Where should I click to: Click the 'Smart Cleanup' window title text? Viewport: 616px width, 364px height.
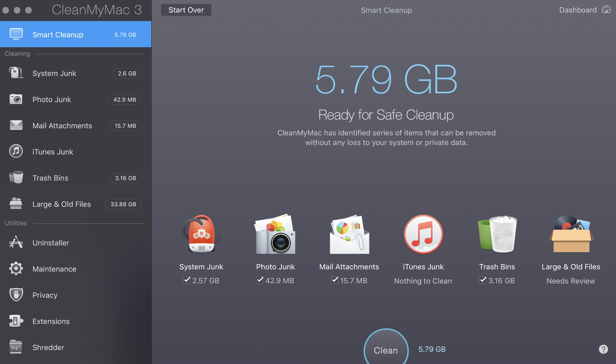point(386,10)
